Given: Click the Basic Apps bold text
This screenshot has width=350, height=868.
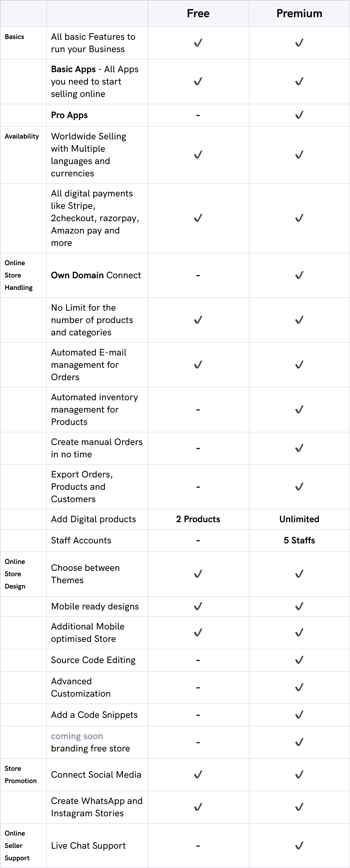Looking at the screenshot, I should pos(73,69).
